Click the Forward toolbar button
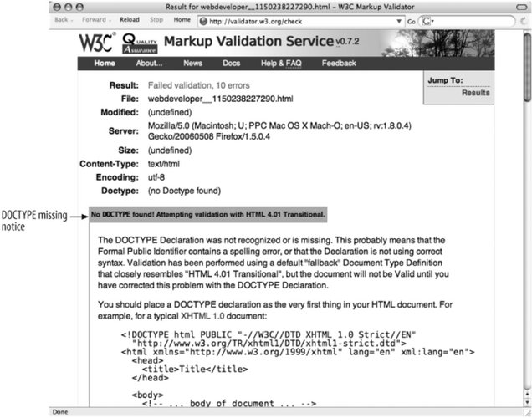The width and height of the screenshot is (532, 418). (96, 20)
